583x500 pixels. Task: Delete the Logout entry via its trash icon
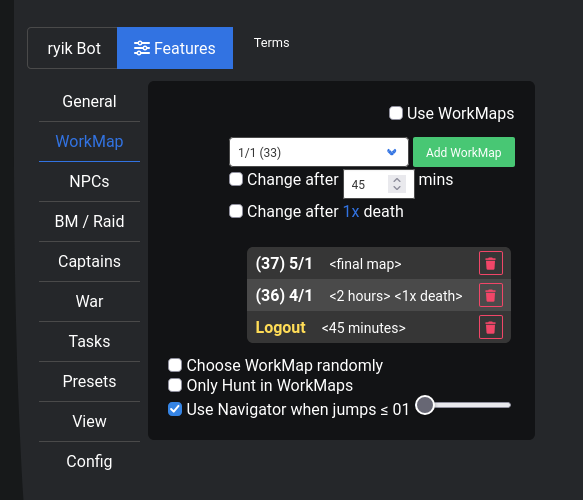pyautogui.click(x=490, y=327)
